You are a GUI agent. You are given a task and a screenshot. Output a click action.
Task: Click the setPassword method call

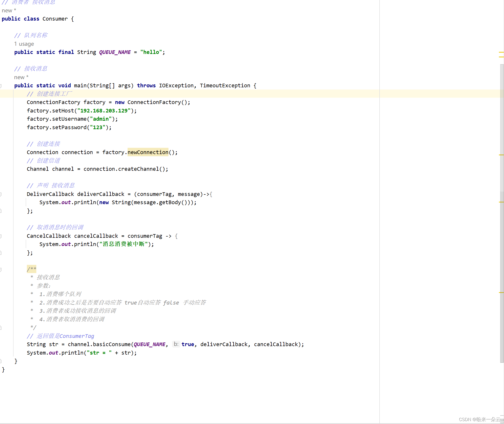tap(69, 127)
